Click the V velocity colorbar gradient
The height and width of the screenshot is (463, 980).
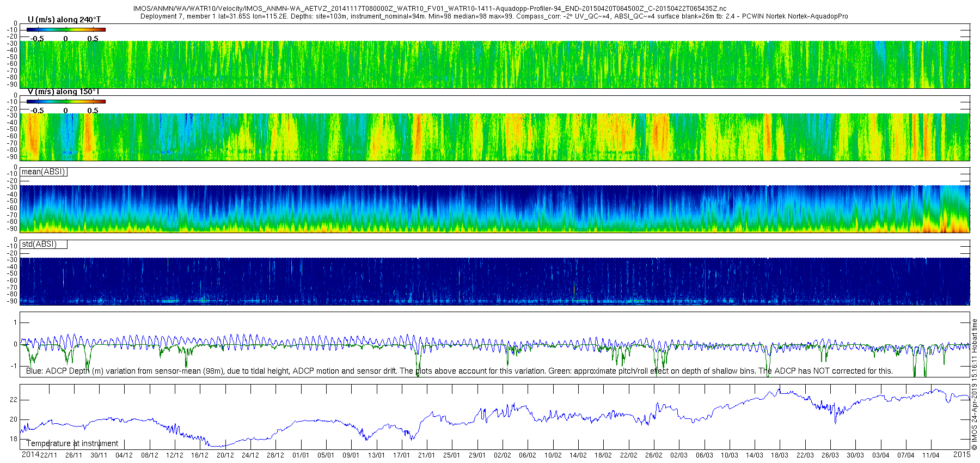click(x=66, y=101)
